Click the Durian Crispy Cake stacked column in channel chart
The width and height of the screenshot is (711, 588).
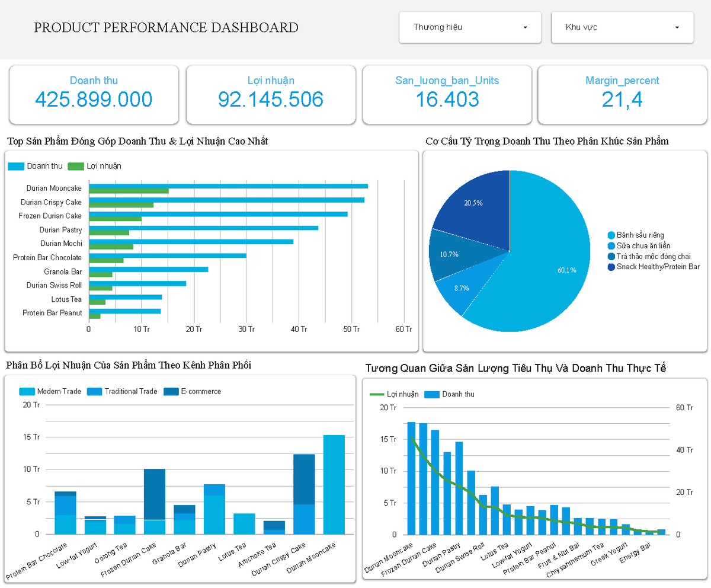(304, 494)
